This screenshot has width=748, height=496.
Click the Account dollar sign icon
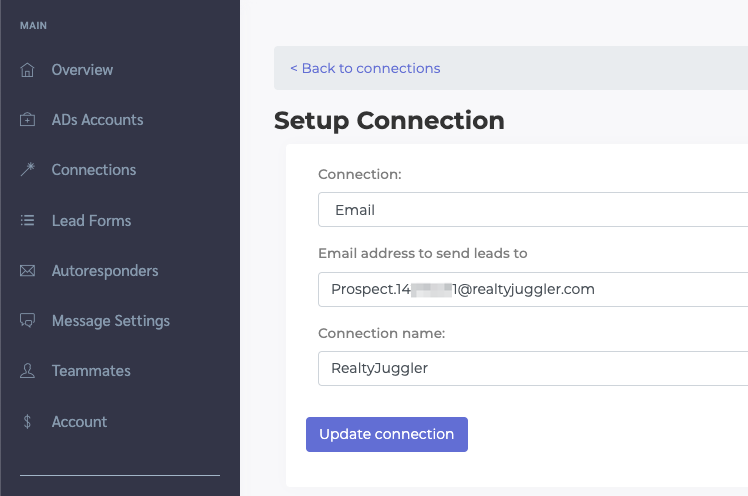(x=28, y=422)
